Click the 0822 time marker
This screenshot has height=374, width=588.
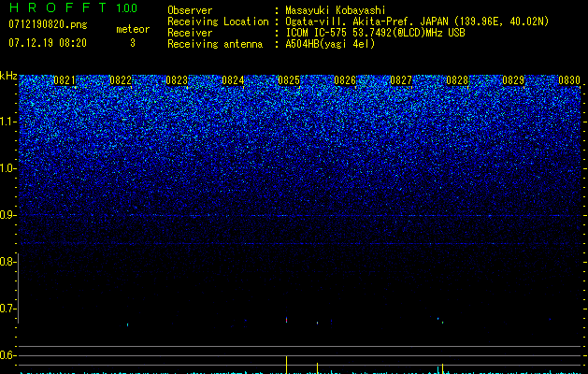[121, 80]
